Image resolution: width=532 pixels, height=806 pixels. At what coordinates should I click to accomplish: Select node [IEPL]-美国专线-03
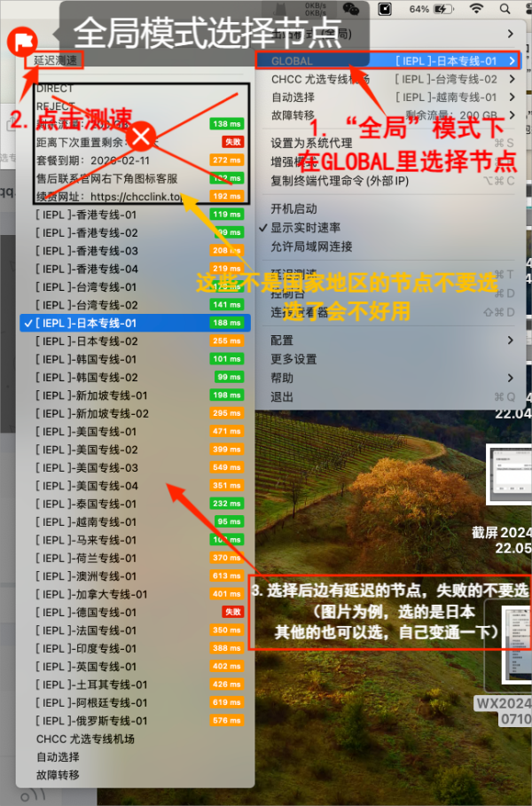[135, 467]
